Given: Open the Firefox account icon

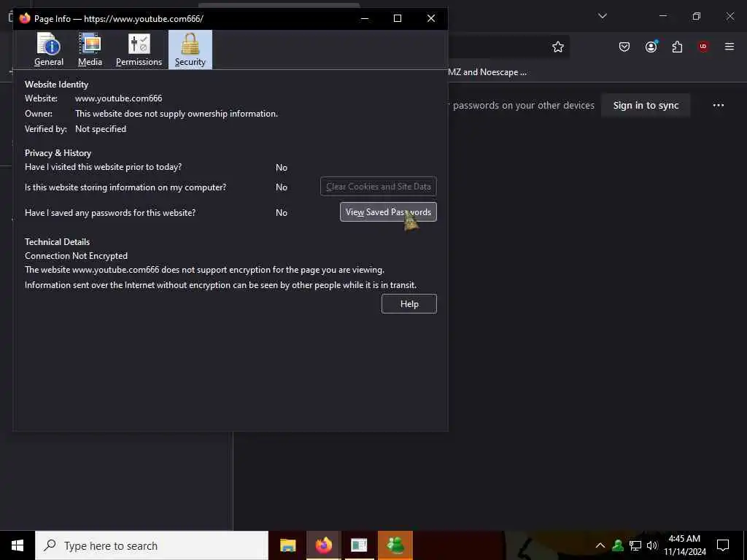Looking at the screenshot, I should tap(651, 47).
